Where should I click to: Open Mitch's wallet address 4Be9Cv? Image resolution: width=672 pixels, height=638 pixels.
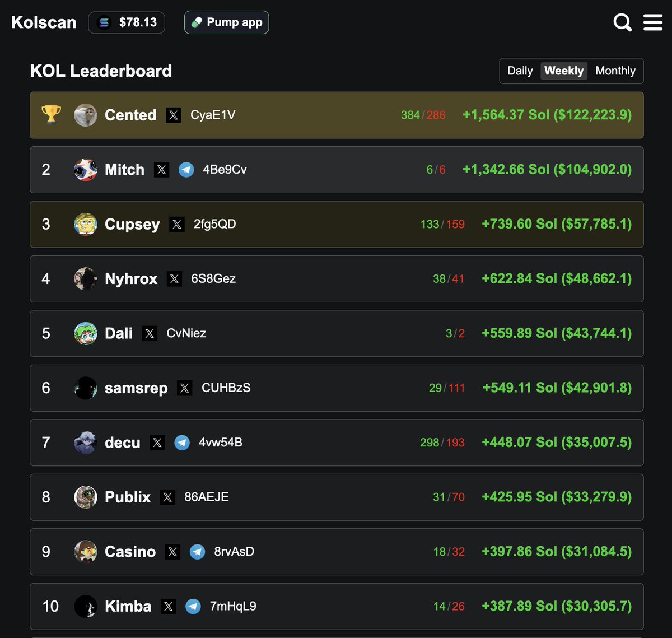(225, 170)
